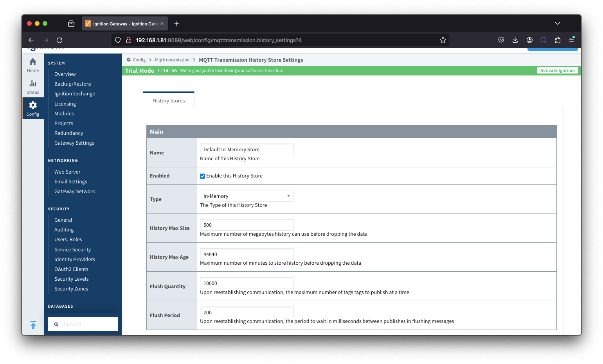Open Ignition Exchange in sidebar
The image size is (603, 364).
click(75, 93)
